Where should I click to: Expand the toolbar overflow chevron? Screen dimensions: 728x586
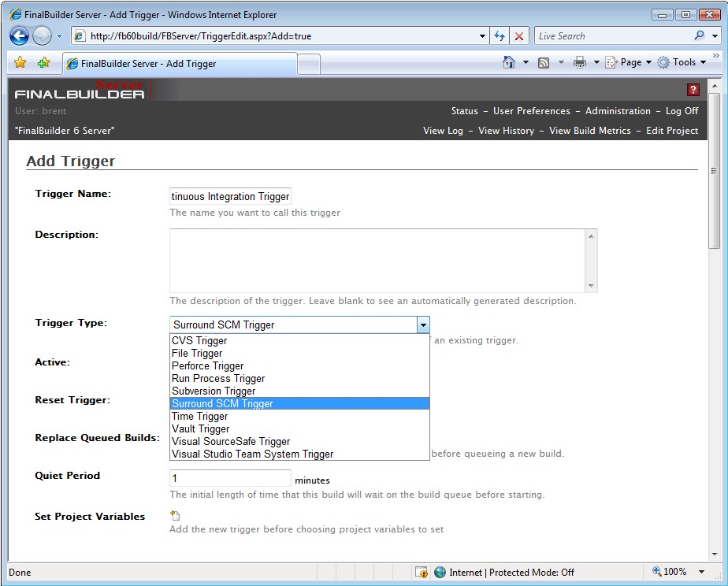tap(715, 56)
